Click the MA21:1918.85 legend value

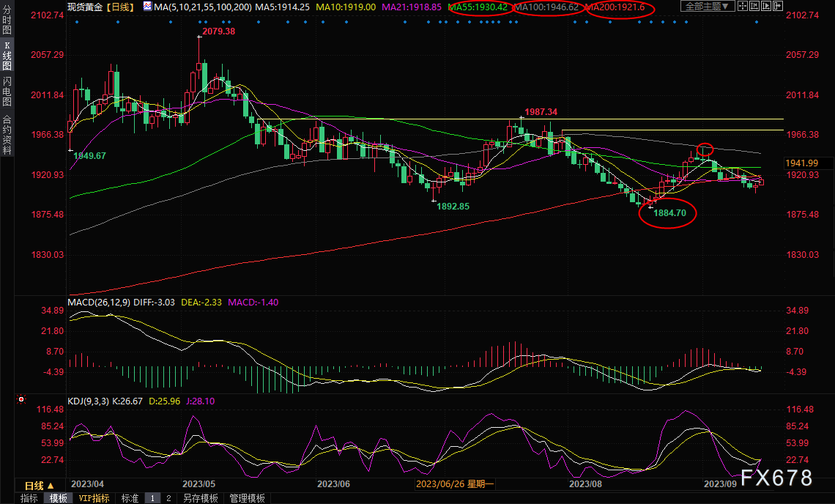(x=412, y=7)
